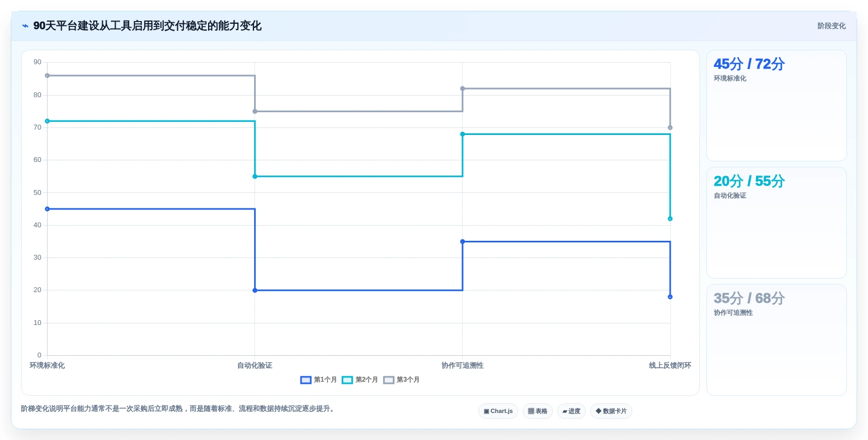Click the 数据卡片 tag
868x440 pixels.
pos(611,411)
